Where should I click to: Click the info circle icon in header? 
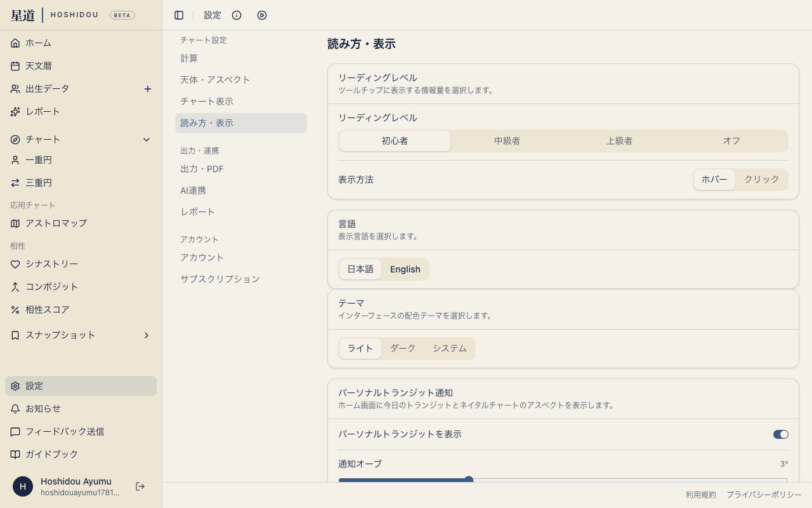pyautogui.click(x=237, y=15)
